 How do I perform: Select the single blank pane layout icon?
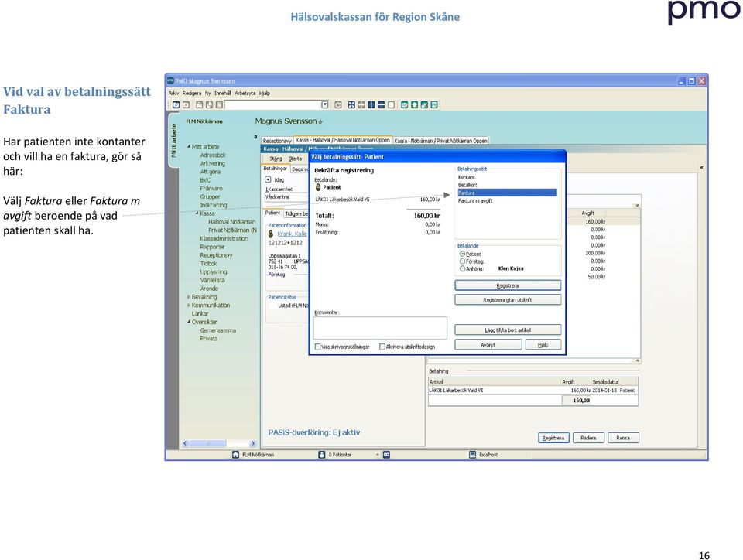tap(391, 104)
